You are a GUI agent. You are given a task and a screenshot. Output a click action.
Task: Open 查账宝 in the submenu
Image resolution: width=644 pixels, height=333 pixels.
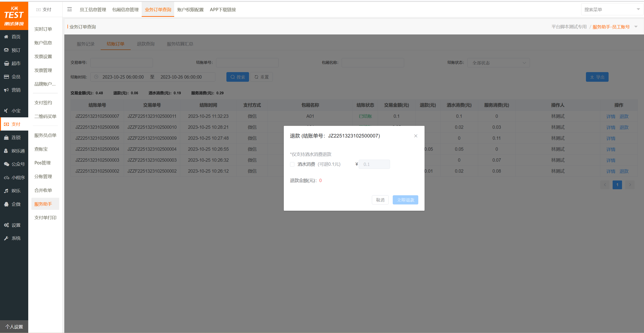tap(41, 149)
